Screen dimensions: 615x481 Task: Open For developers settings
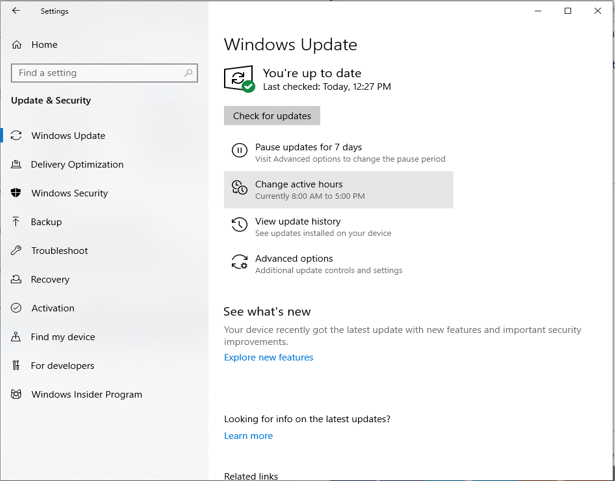pos(63,366)
